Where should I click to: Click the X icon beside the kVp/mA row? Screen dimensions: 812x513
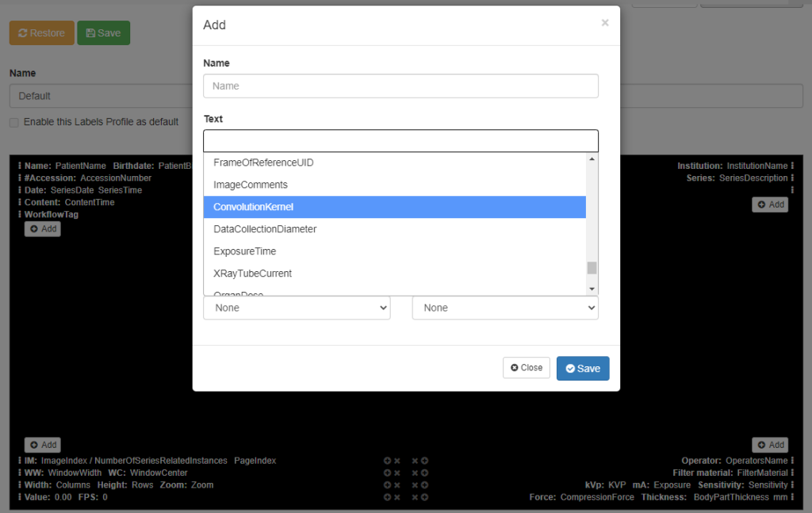tap(415, 484)
